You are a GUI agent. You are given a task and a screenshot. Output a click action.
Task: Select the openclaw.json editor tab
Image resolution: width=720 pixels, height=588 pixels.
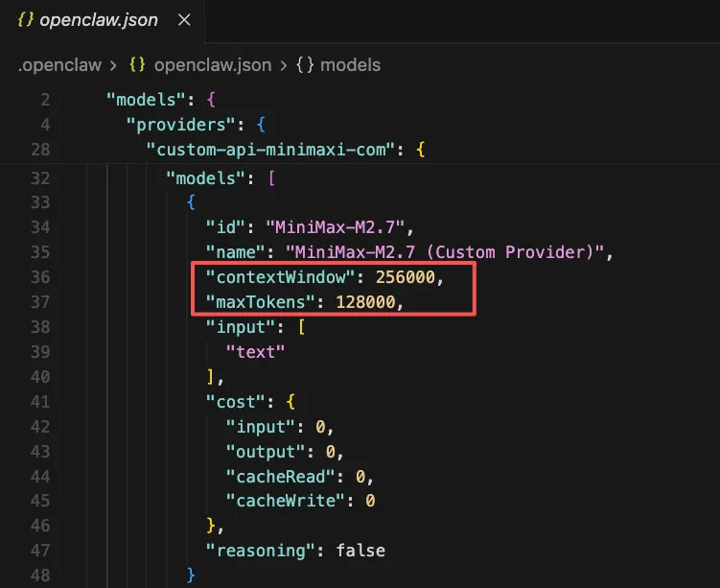(x=102, y=21)
